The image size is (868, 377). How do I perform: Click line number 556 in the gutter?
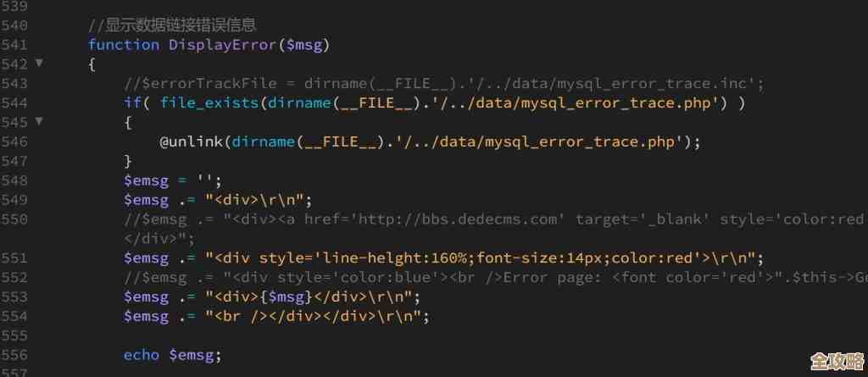tap(14, 355)
